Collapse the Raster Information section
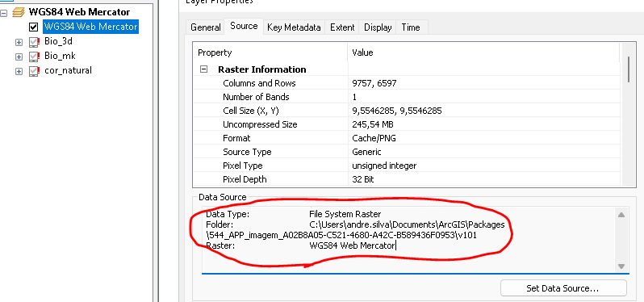The image size is (644, 302). [x=203, y=69]
